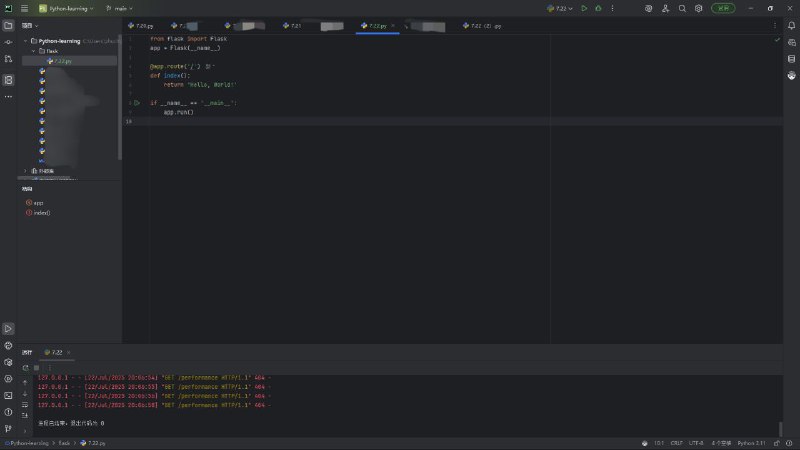
Task: Start debugging with the bug icon
Action: click(598, 8)
